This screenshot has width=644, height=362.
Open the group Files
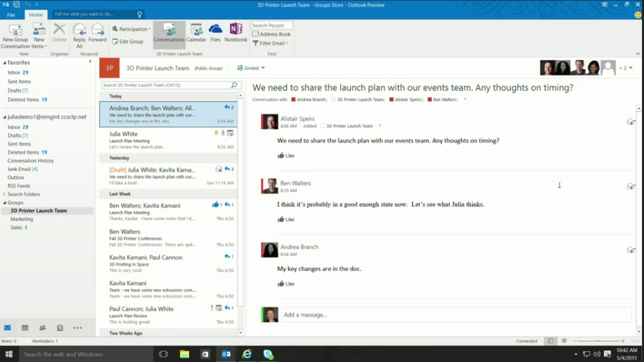215,33
